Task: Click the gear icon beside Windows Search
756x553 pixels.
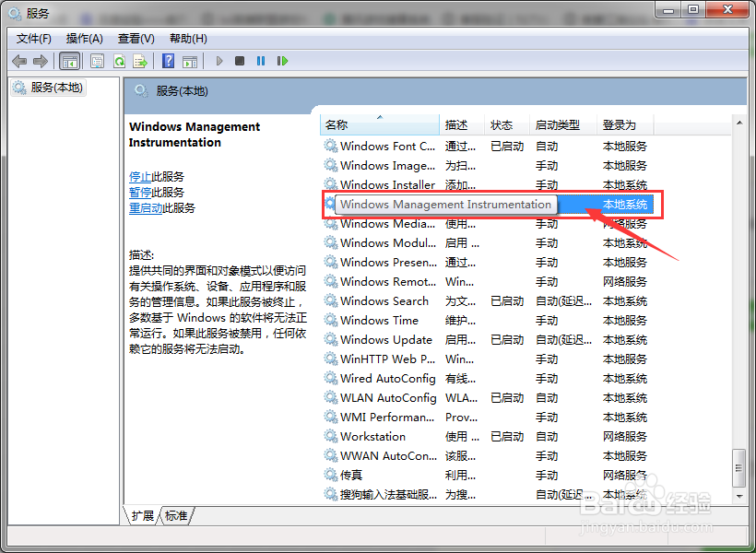Action: tap(330, 300)
